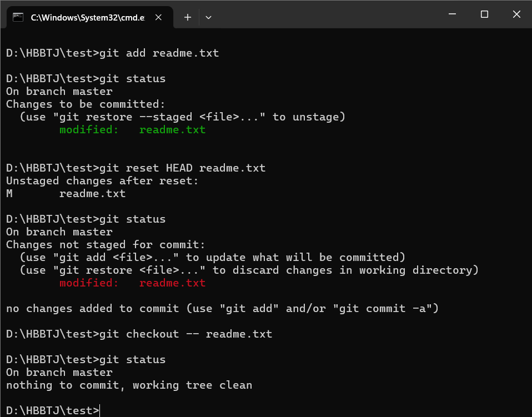This screenshot has width=532, height=417.
Task: Close the terminal window
Action: (x=517, y=14)
